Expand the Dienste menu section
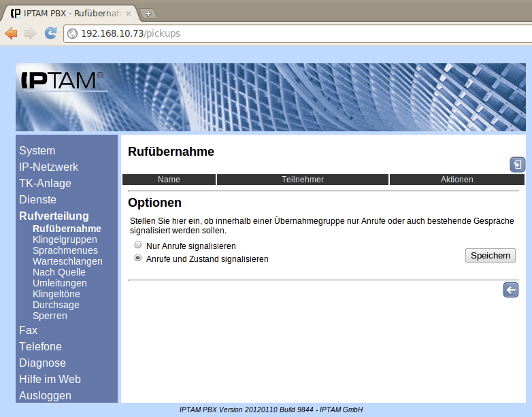The width and height of the screenshot is (532, 417). point(37,199)
